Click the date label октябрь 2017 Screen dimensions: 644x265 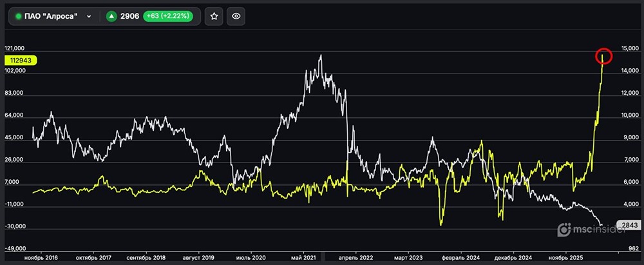(x=93, y=258)
